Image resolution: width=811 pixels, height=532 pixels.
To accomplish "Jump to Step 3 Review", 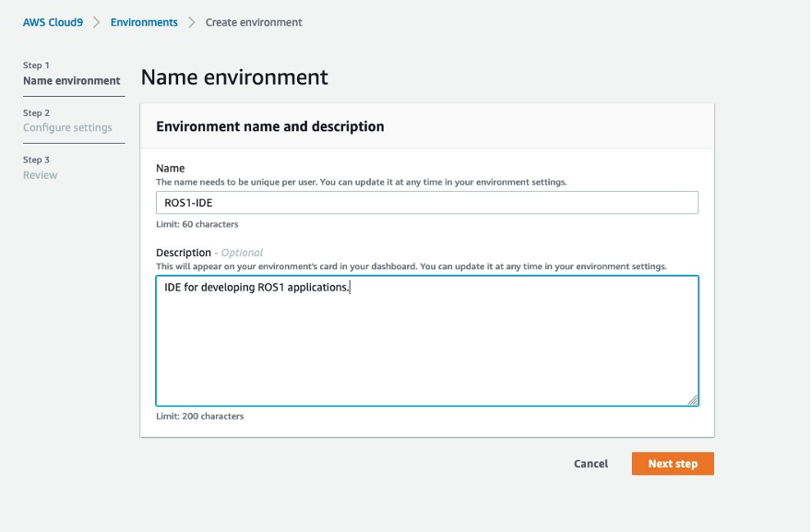I will click(x=41, y=175).
